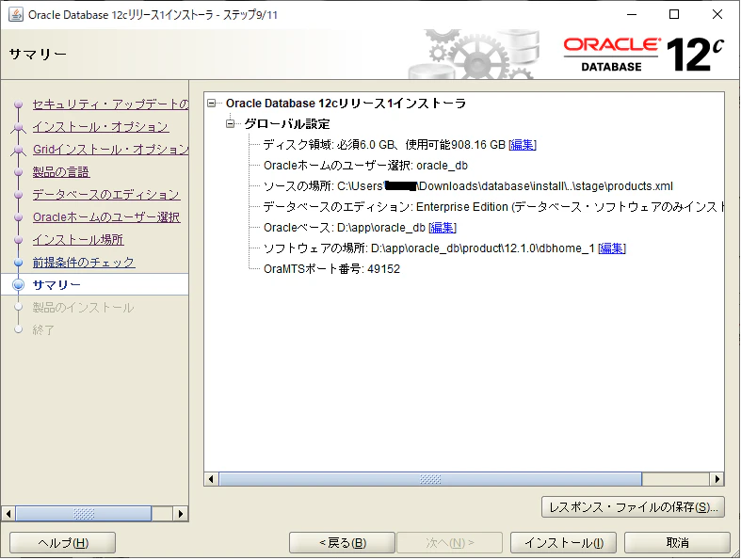741x560 pixels.
Task: Select the グローバル設定 label
Action: [287, 124]
